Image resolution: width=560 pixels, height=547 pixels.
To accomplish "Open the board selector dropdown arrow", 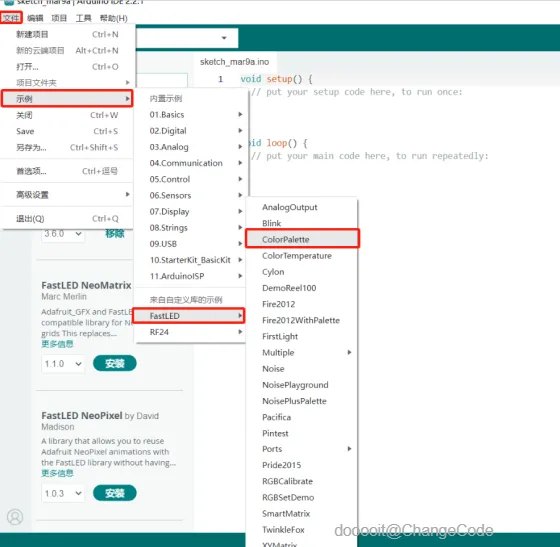I will (x=224, y=38).
